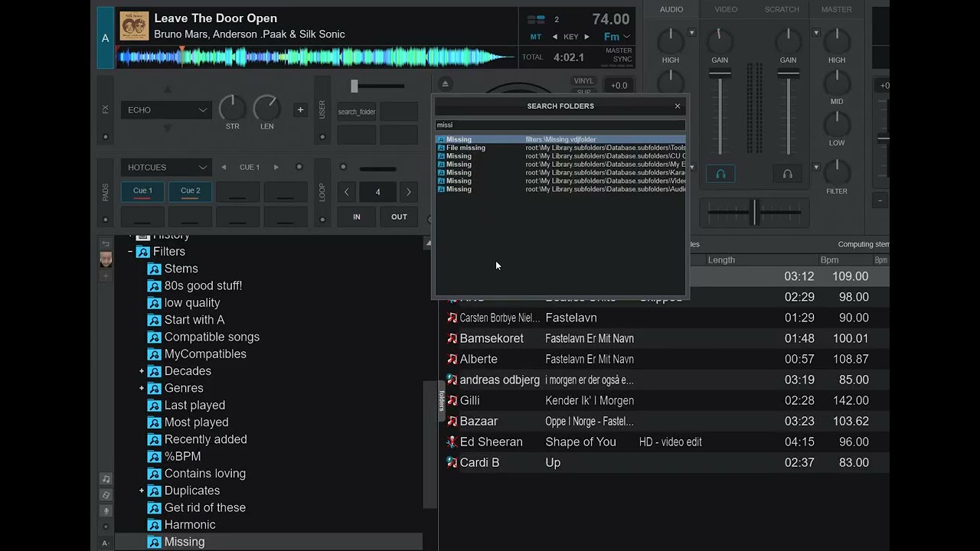Click the track waveform overview

[x=317, y=57]
